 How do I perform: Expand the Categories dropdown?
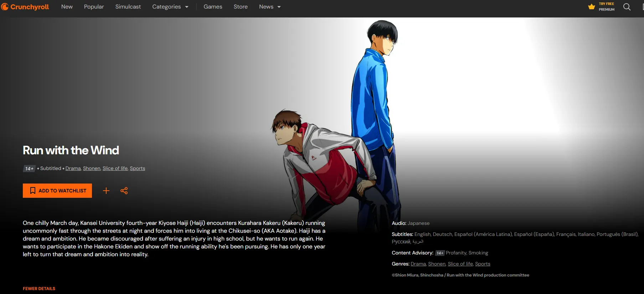(170, 7)
